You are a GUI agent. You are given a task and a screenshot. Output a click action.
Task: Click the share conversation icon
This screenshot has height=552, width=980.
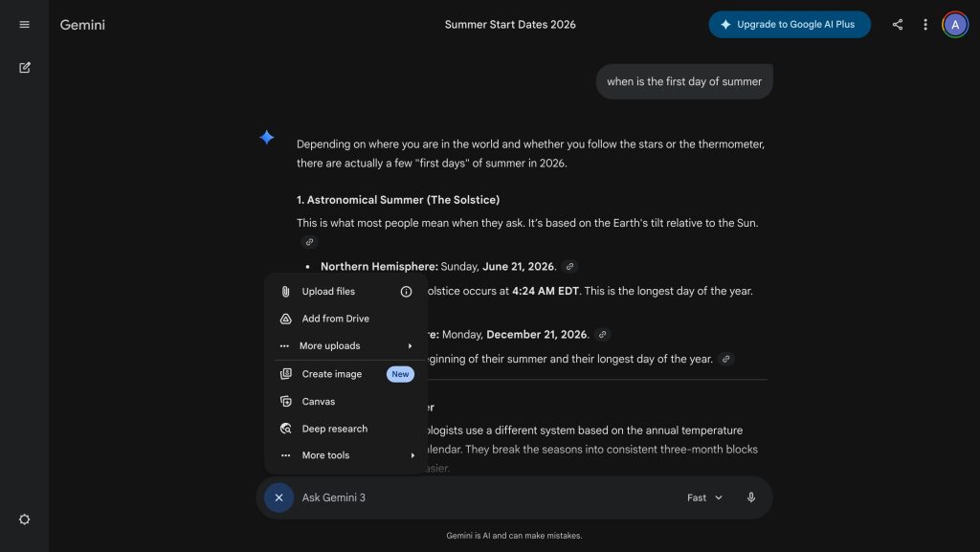[x=898, y=25]
